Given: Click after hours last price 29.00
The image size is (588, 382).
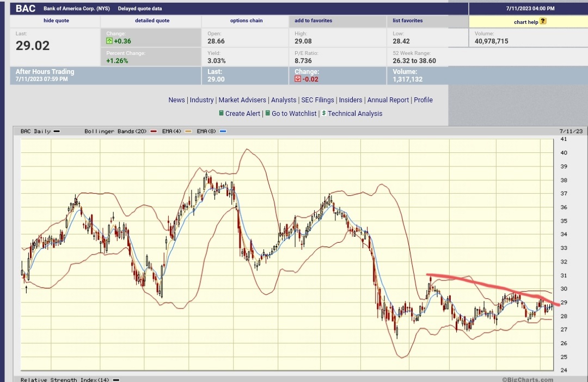Looking at the screenshot, I should [216, 79].
